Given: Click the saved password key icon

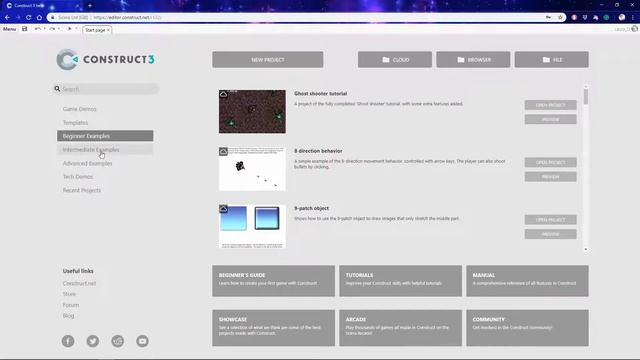Looking at the screenshot, I should [x=548, y=17].
